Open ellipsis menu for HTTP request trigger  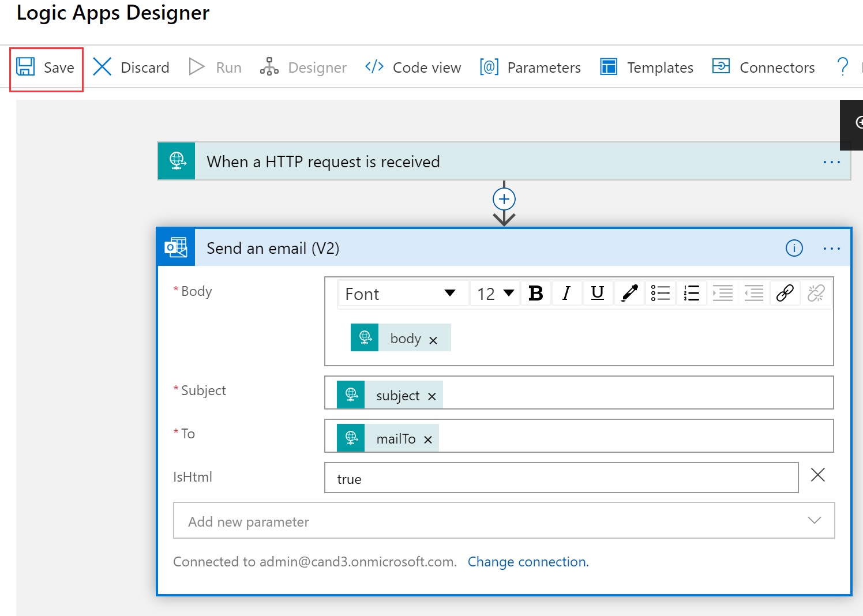pos(831,162)
